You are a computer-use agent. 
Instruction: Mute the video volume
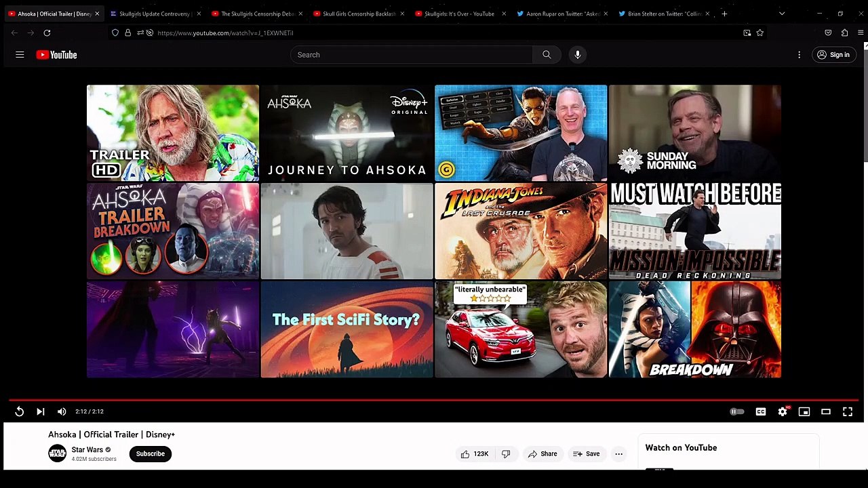(x=62, y=411)
